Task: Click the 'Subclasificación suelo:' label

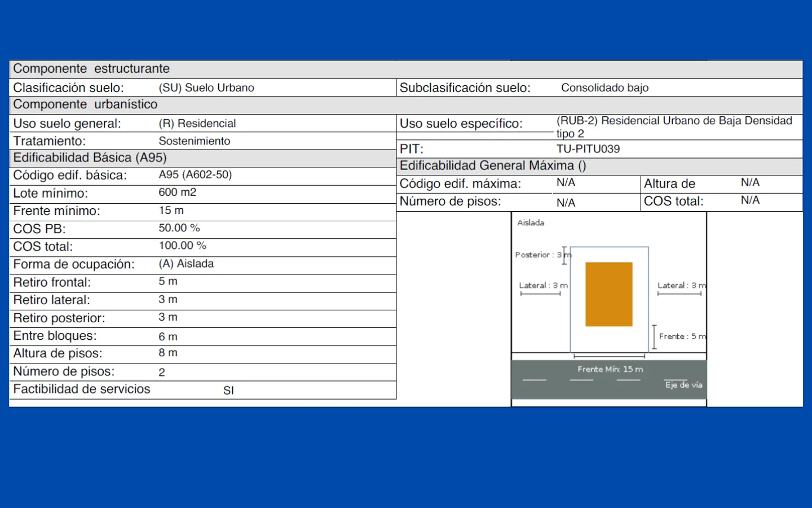Action: coord(465,88)
